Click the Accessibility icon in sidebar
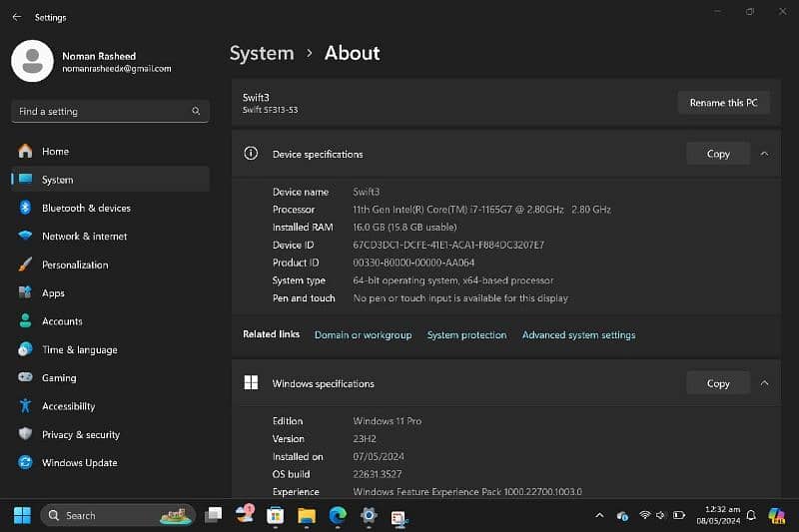The width and height of the screenshot is (799, 532). click(25, 406)
